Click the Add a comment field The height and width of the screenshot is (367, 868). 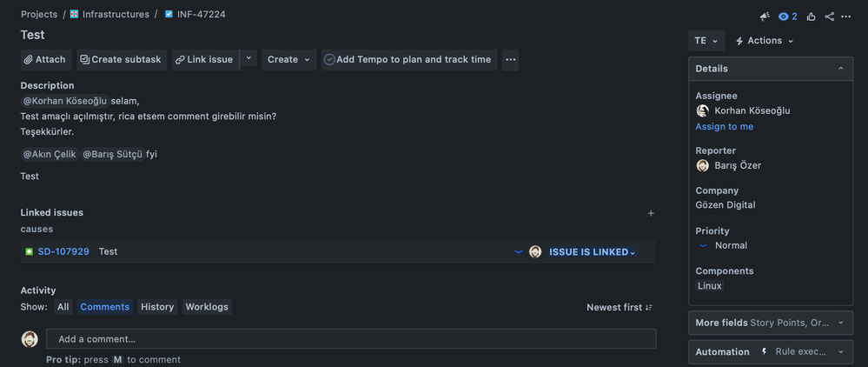(351, 338)
